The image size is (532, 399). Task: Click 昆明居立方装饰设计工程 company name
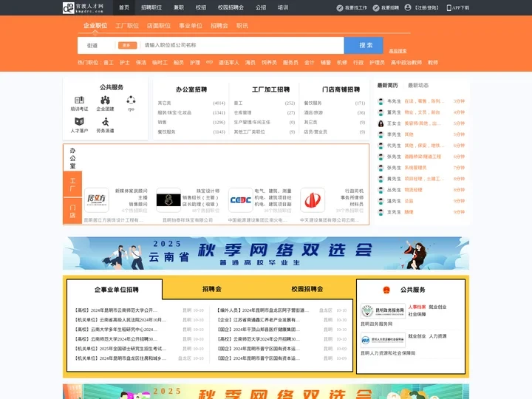tap(114, 220)
